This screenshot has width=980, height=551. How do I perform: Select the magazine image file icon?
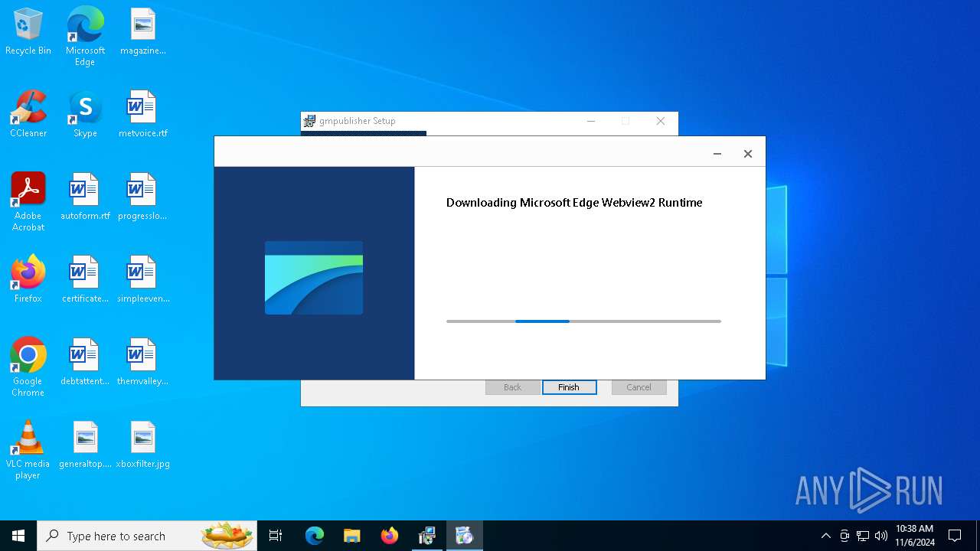(x=143, y=32)
